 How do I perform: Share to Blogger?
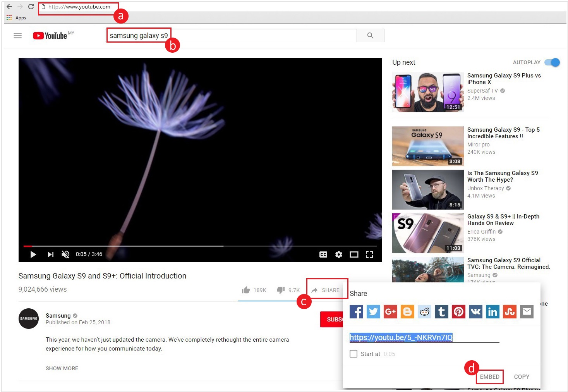pos(407,311)
